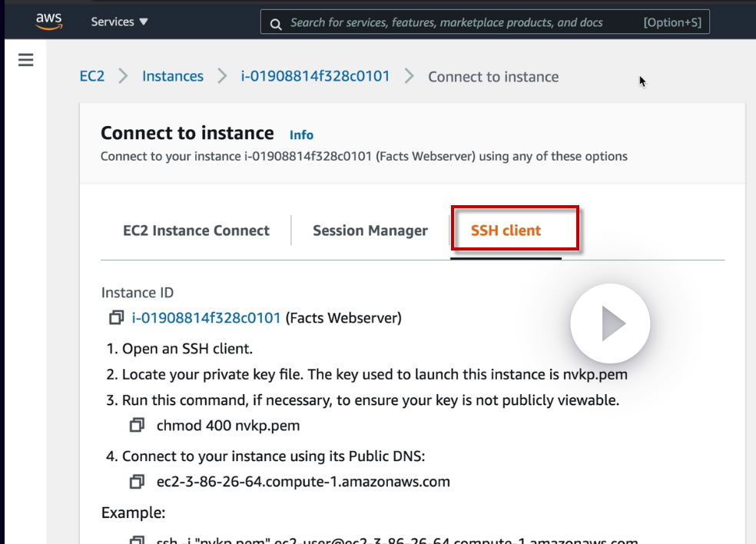Screen dimensions: 756x544
Task: Click instance ID in the breadcrumb
Action: 315,76
